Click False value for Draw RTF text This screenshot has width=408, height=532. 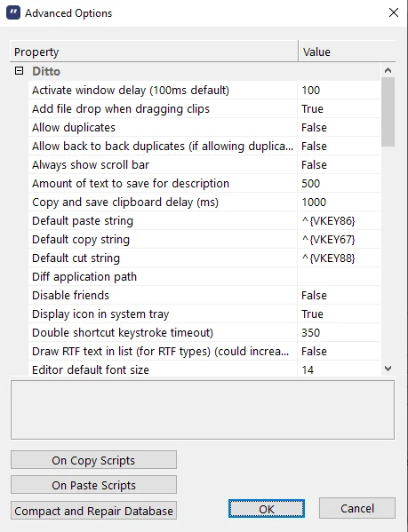pyautogui.click(x=339, y=352)
